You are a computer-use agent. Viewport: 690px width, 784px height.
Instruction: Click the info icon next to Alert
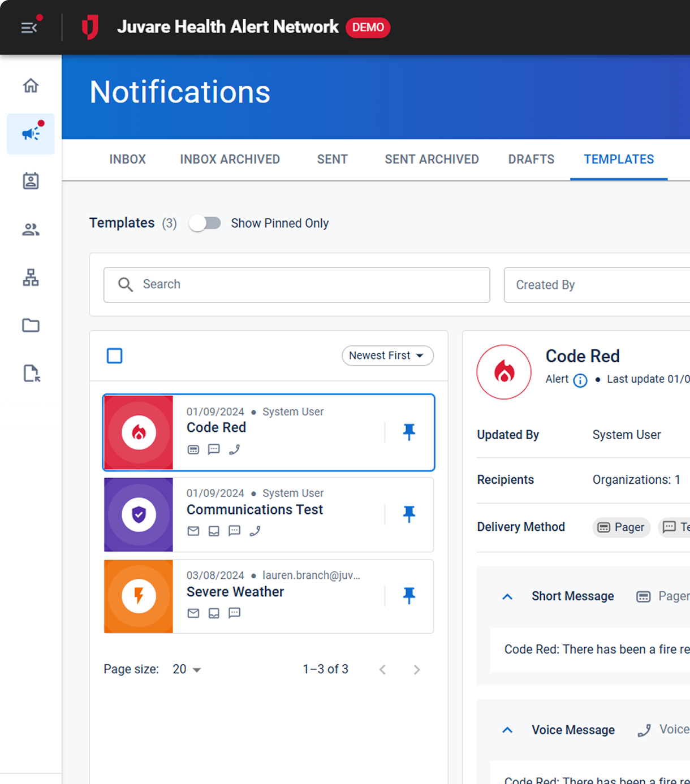pyautogui.click(x=580, y=380)
